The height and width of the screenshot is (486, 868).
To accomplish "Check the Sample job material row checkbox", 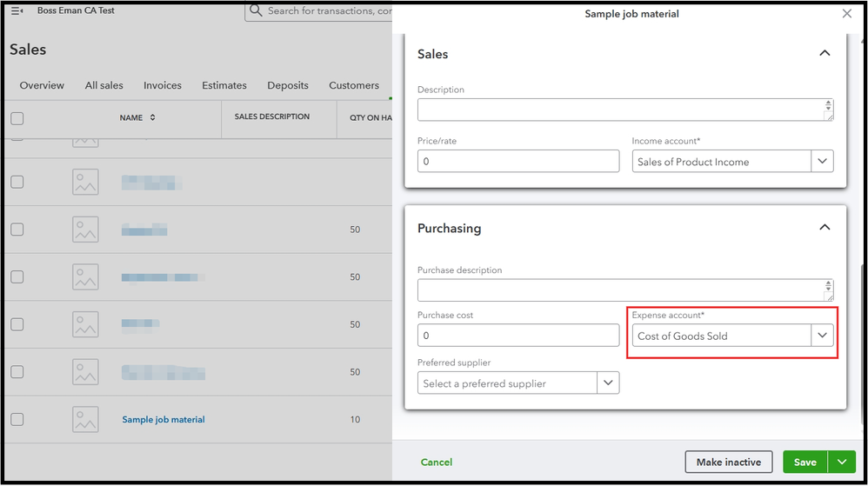I will click(x=17, y=419).
